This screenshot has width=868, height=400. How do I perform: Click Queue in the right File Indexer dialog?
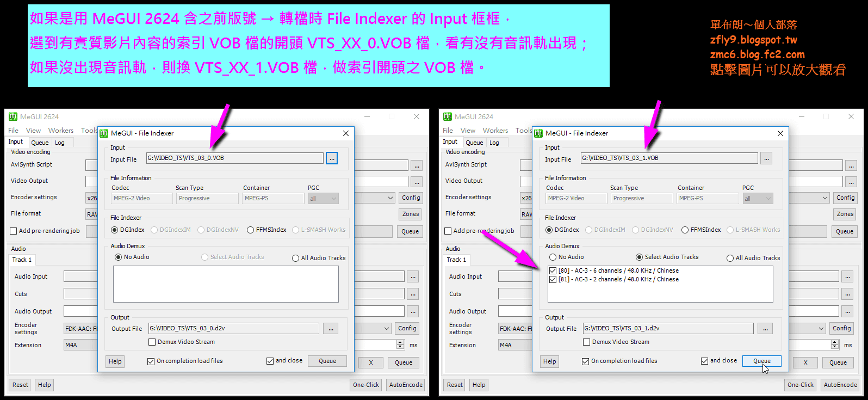click(762, 361)
